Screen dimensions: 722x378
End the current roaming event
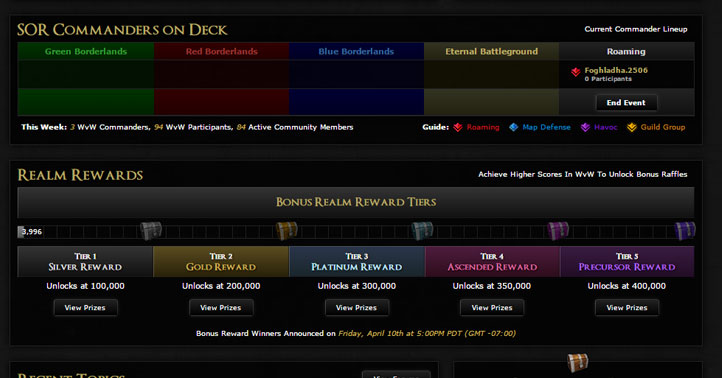coord(626,103)
